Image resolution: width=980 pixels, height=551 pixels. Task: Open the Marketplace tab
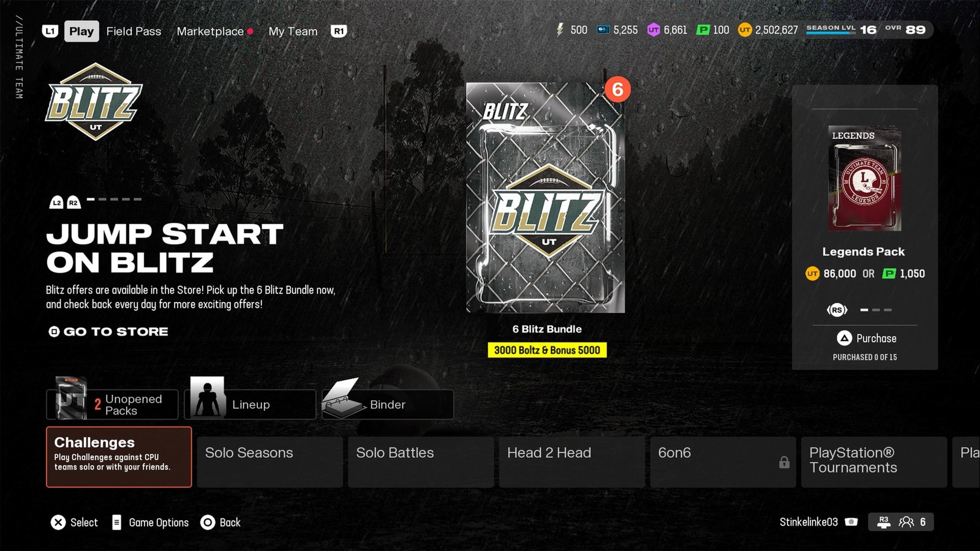(210, 31)
